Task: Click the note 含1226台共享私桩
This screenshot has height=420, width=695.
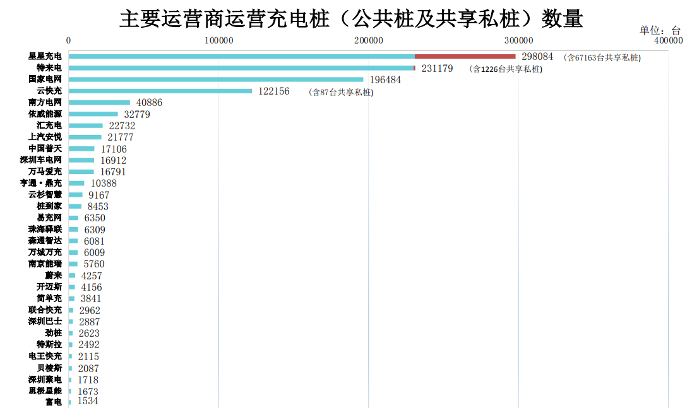Action: pos(506,69)
